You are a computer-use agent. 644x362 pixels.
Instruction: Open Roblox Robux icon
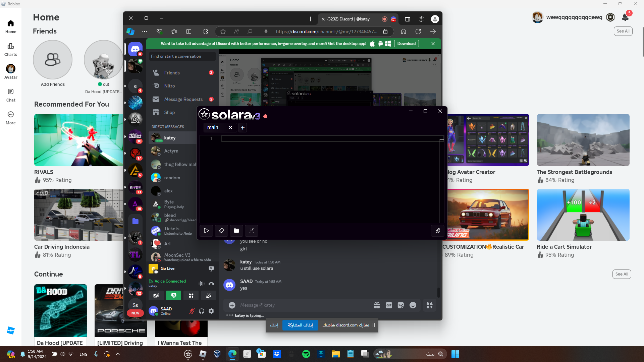click(610, 17)
